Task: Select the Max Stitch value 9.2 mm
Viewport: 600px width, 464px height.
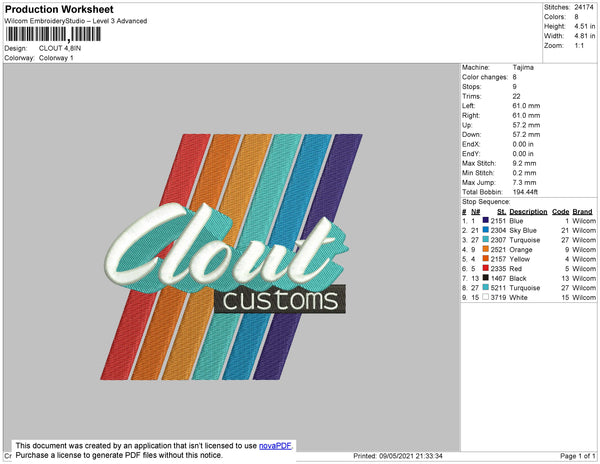Action: [x=524, y=163]
